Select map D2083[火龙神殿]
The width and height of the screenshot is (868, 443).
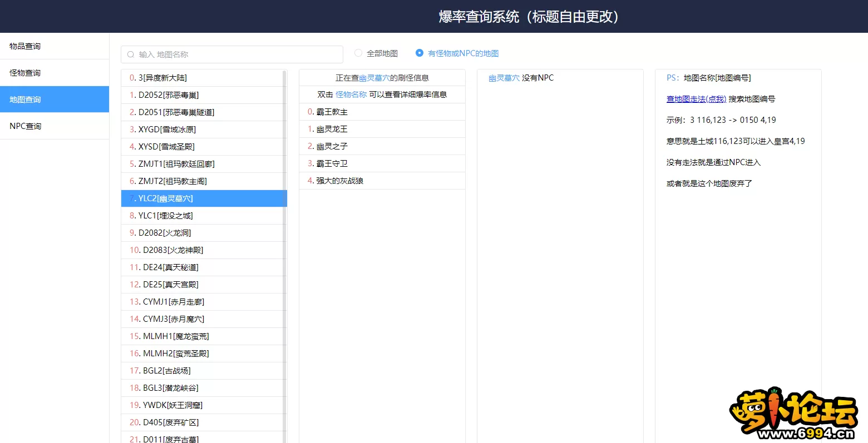pyautogui.click(x=202, y=250)
